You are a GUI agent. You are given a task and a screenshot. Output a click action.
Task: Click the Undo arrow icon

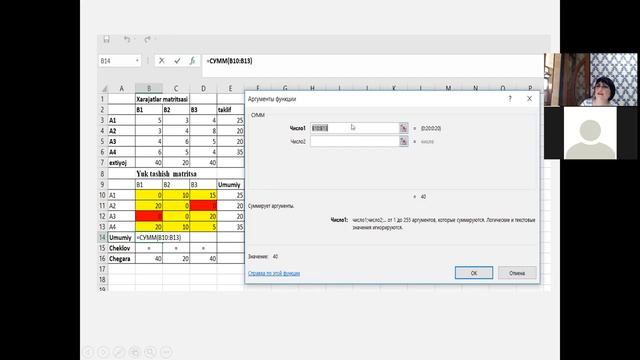(x=127, y=39)
